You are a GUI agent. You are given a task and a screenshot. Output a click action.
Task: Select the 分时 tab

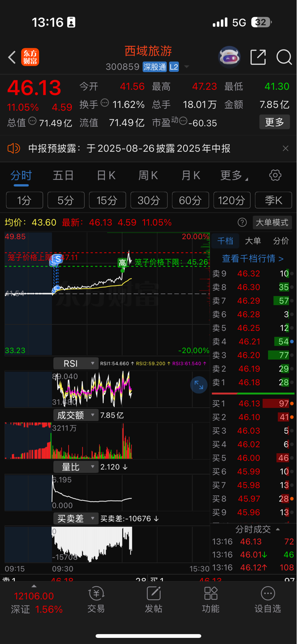pos(21,176)
